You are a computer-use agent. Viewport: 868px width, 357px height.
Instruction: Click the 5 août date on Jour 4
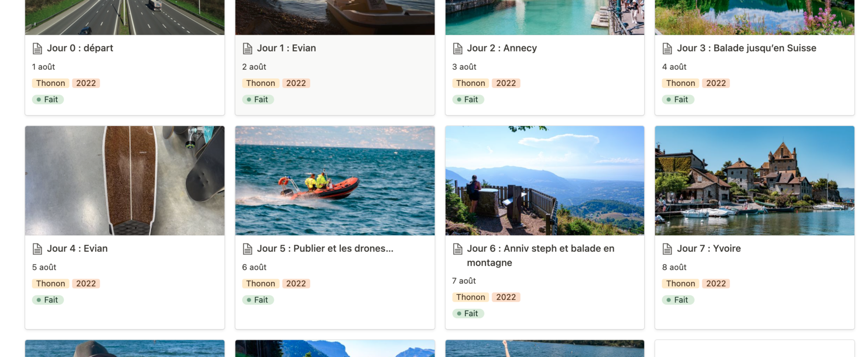point(44,267)
